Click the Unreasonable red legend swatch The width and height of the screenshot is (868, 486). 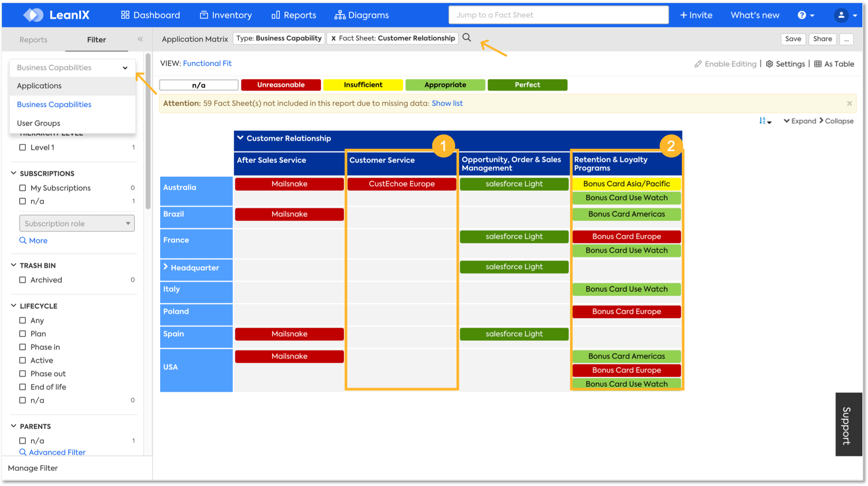(x=281, y=85)
